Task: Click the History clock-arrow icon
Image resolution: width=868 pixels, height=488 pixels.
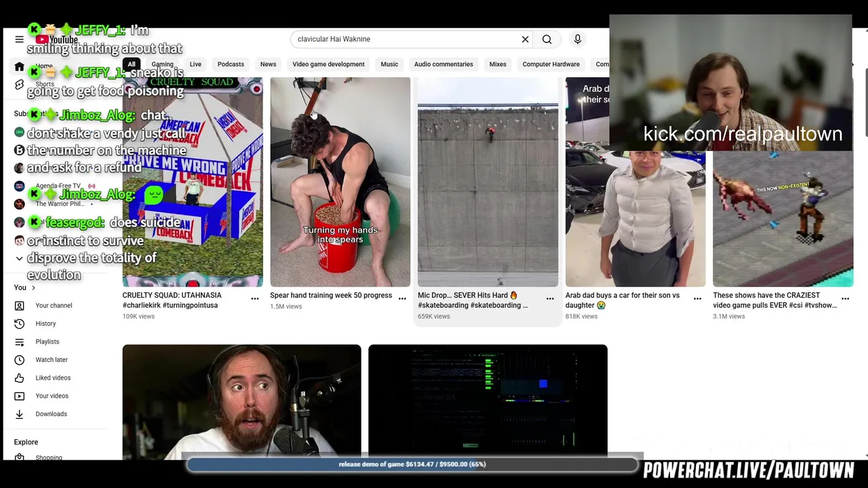Action: 19,324
